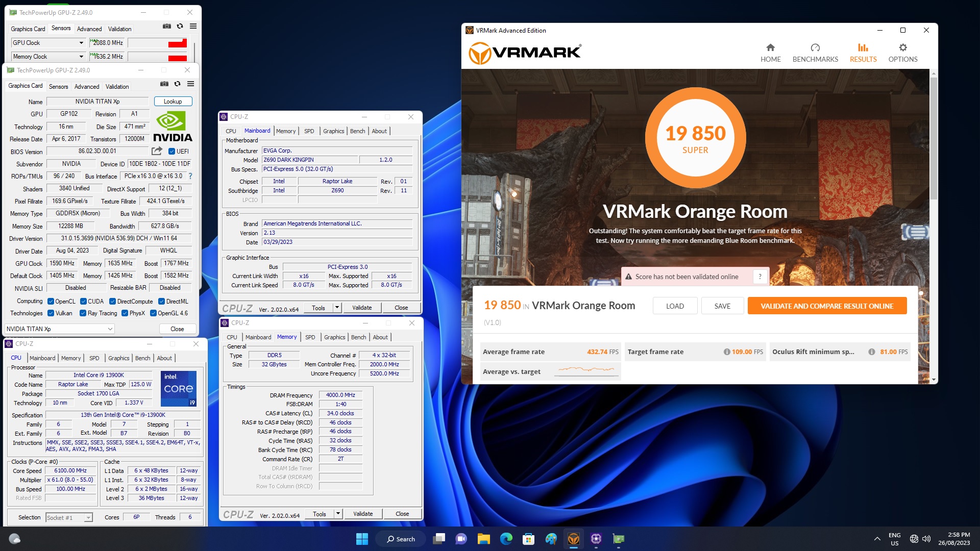The height and width of the screenshot is (551, 980).
Task: Open Memory Clock sensor dropdown
Action: click(x=81, y=57)
